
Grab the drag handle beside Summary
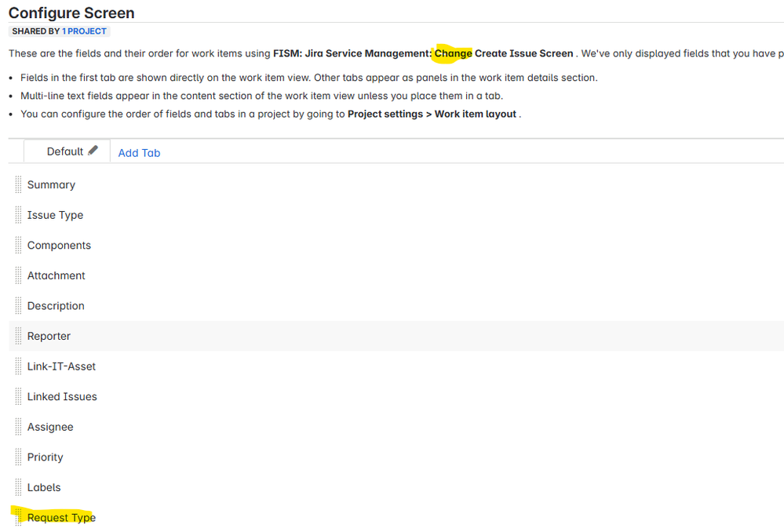(18, 184)
